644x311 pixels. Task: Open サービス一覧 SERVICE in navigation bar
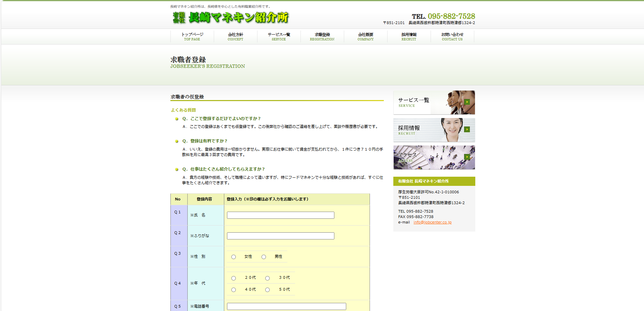click(x=279, y=37)
